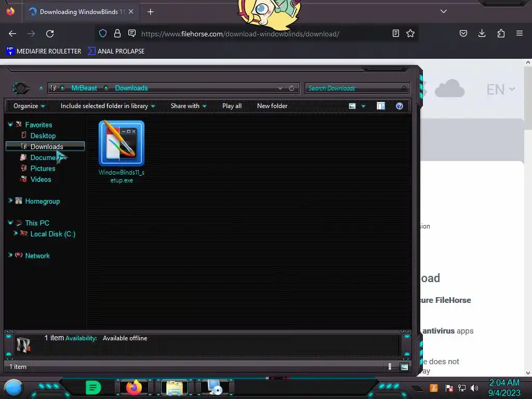This screenshot has height=399, width=532.
Task: Click the FileHorse URL address field
Action: pos(240,34)
